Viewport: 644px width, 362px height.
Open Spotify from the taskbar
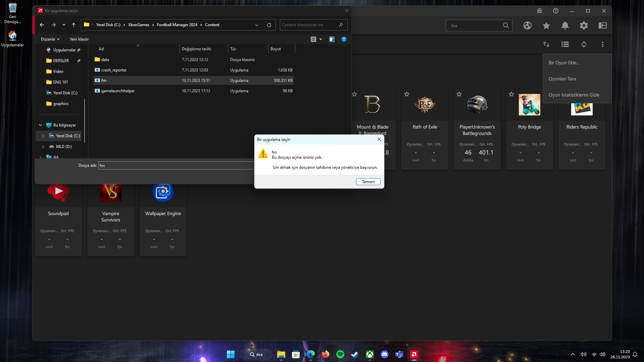coord(340,354)
